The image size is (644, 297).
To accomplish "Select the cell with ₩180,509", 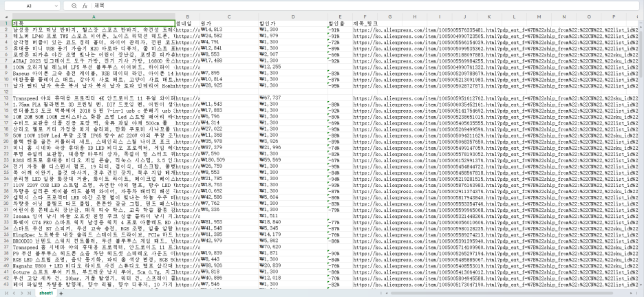I will (229, 159).
